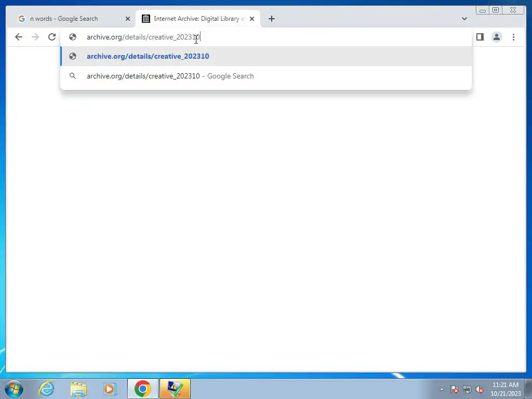Go back using the browser back arrow
Viewport: 532px width, 399px height.
[x=19, y=37]
